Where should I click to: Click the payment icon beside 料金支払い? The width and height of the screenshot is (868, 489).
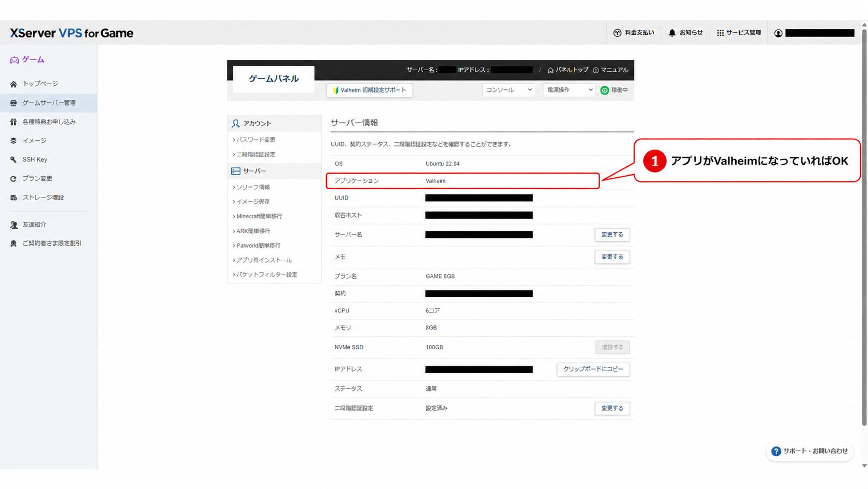[x=617, y=33]
